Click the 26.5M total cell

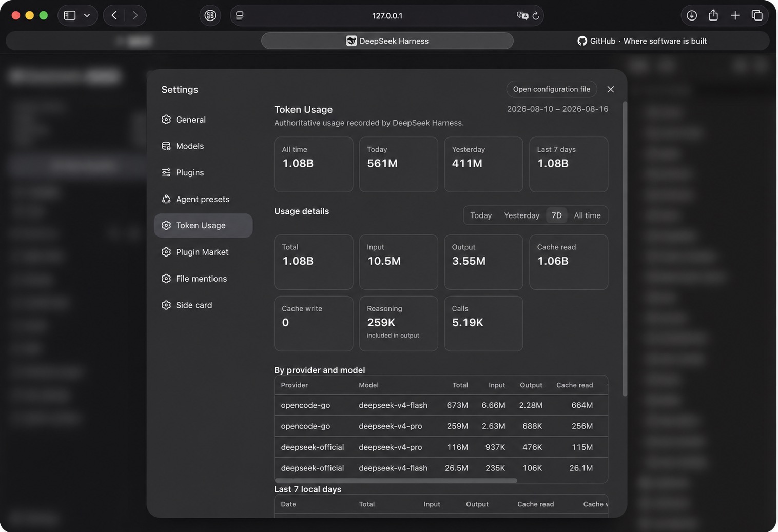coord(456,468)
